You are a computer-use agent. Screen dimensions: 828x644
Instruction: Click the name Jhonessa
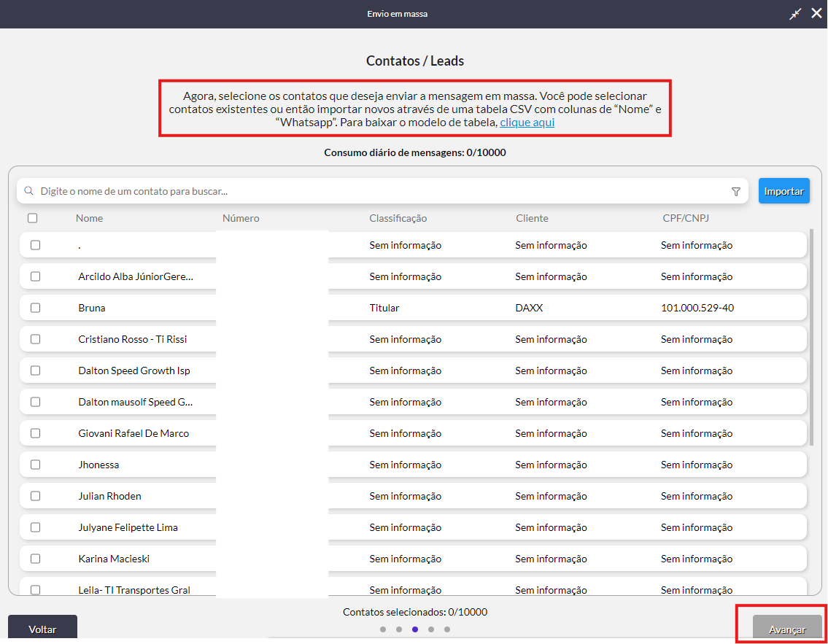pos(98,465)
